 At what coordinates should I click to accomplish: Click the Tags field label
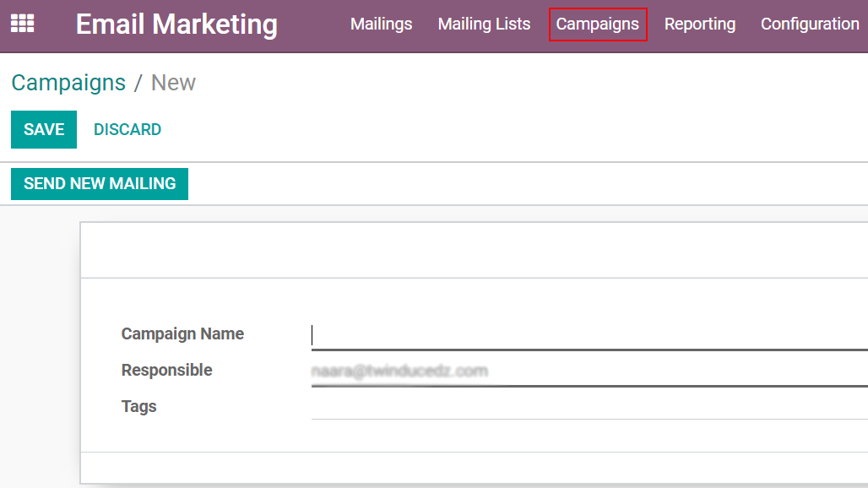pos(139,406)
